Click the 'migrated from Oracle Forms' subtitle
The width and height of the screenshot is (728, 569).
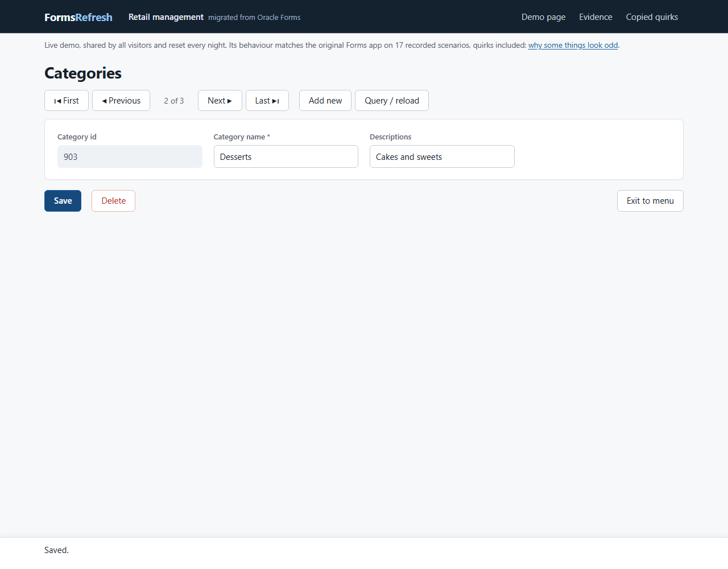coord(254,18)
